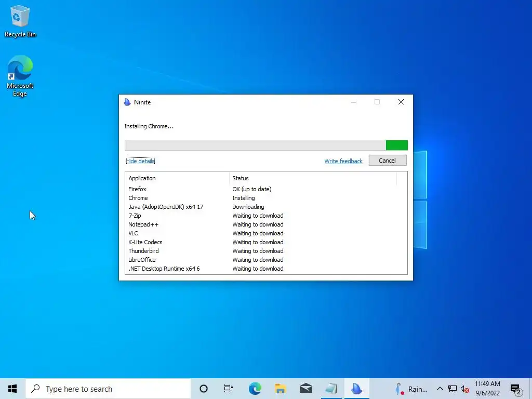Click the Ninite logo in title bar
The image size is (532, 399).
click(x=127, y=102)
